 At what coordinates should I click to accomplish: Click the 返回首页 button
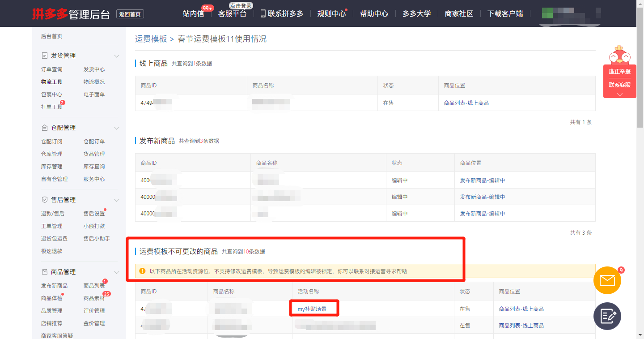click(x=130, y=14)
